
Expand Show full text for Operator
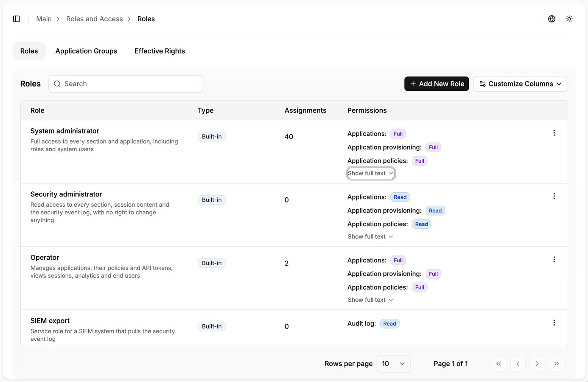pyautogui.click(x=371, y=300)
